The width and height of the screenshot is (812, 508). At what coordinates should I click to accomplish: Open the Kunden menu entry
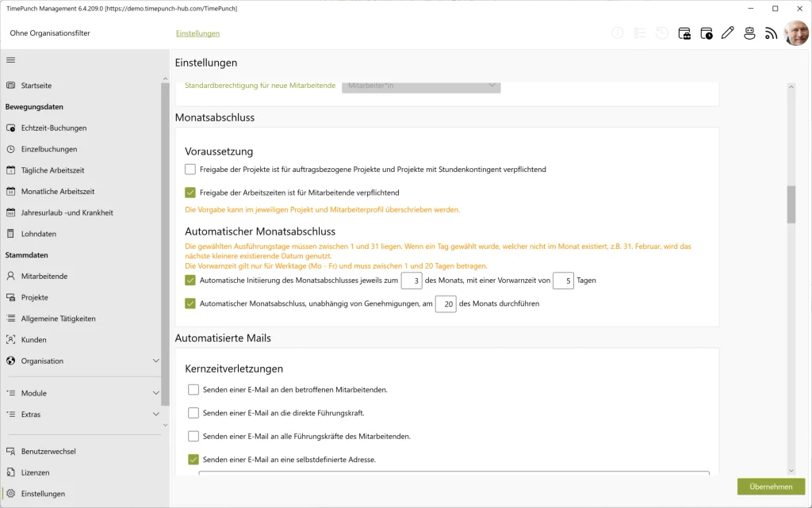(33, 340)
